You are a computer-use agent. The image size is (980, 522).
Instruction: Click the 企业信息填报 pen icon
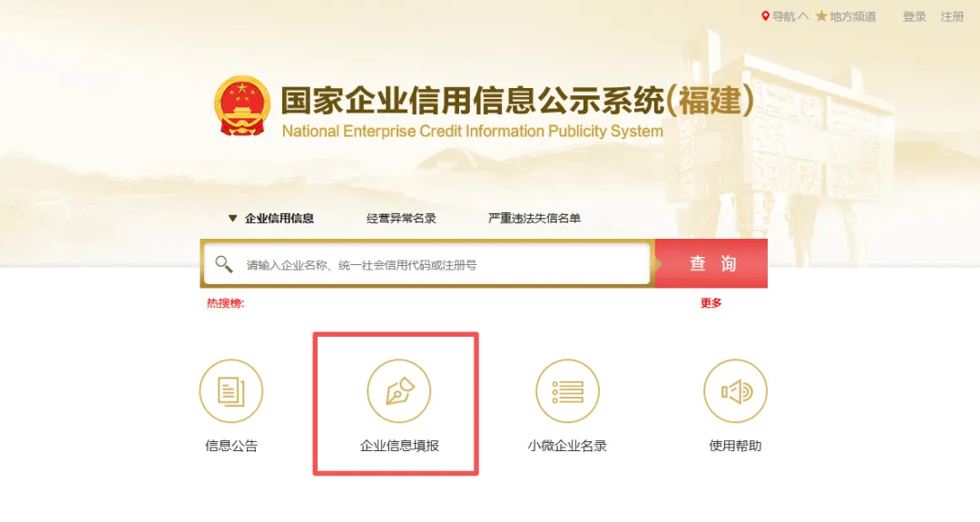tap(399, 391)
